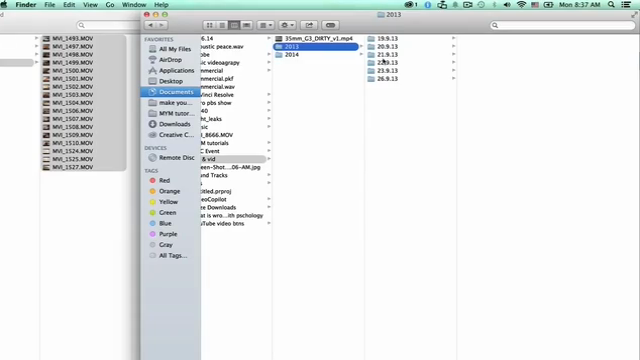Select 'MYM tutorials' in Documents column

(215, 143)
